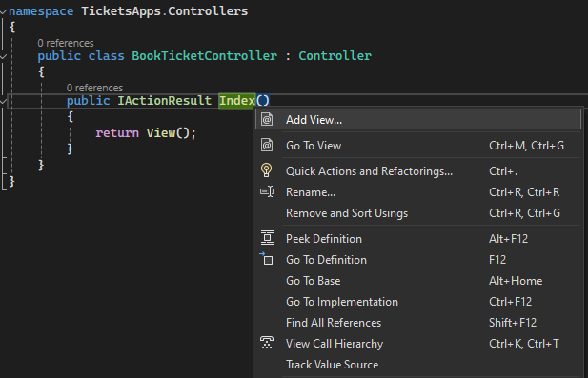Click the BookTicketController class name
The image size is (588, 378).
point(204,56)
